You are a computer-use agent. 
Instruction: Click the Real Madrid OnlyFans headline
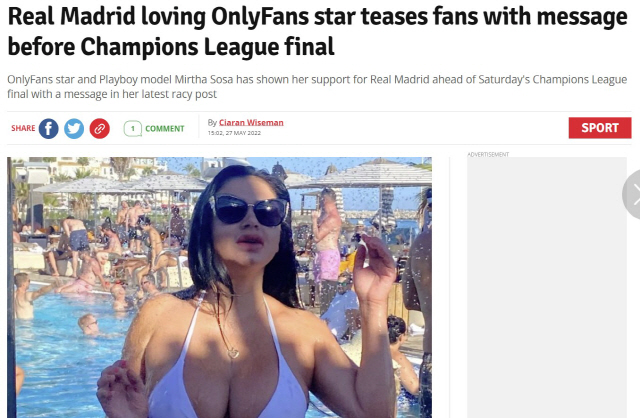click(x=318, y=31)
